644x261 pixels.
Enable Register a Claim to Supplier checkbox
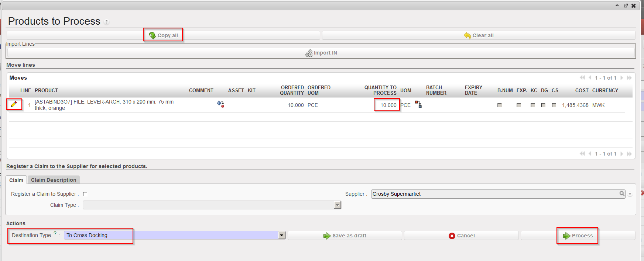(85, 194)
